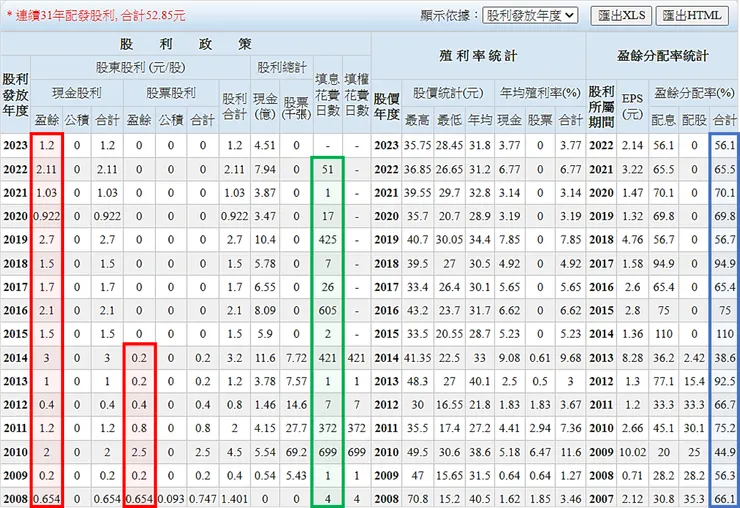Click the 股利發放年度 column header

(16, 95)
